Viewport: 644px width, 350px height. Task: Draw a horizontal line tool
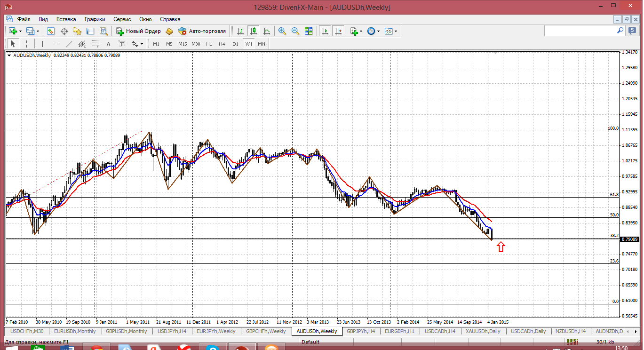[56, 44]
